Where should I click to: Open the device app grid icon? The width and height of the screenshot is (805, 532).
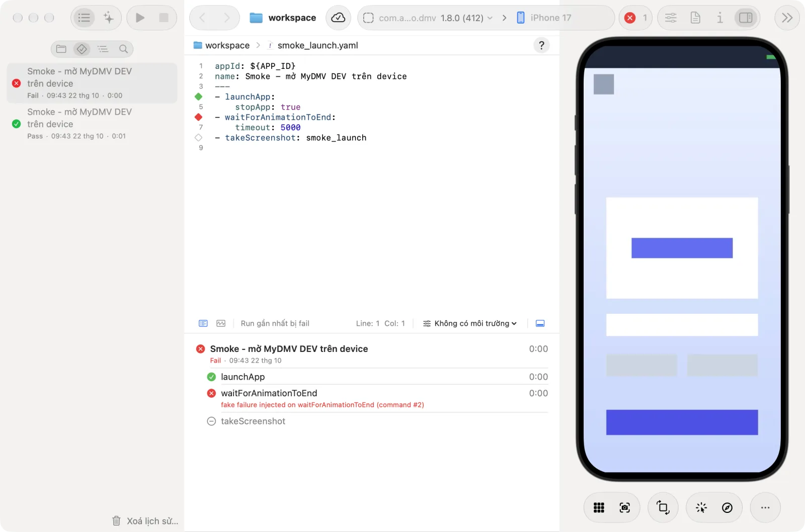coord(599,508)
